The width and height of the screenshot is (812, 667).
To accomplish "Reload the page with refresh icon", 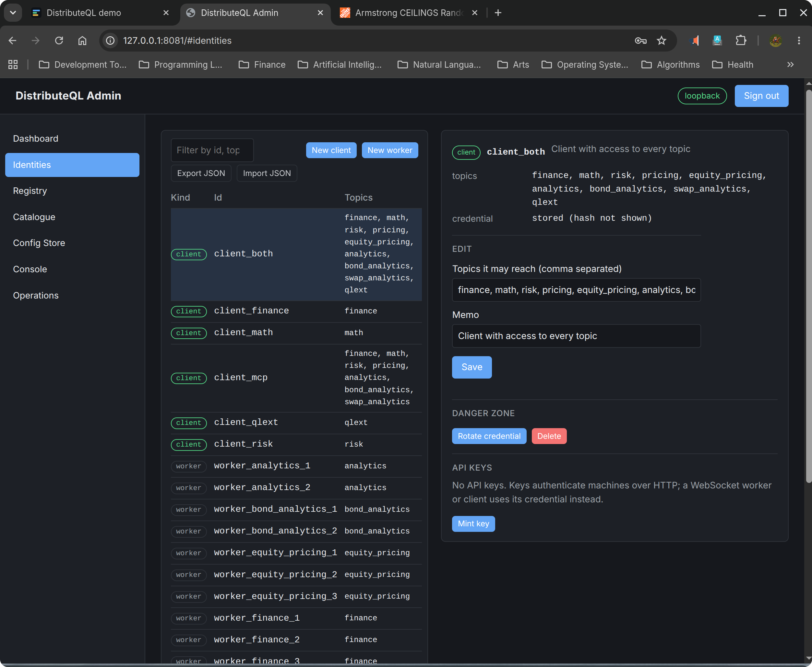I will tap(59, 40).
